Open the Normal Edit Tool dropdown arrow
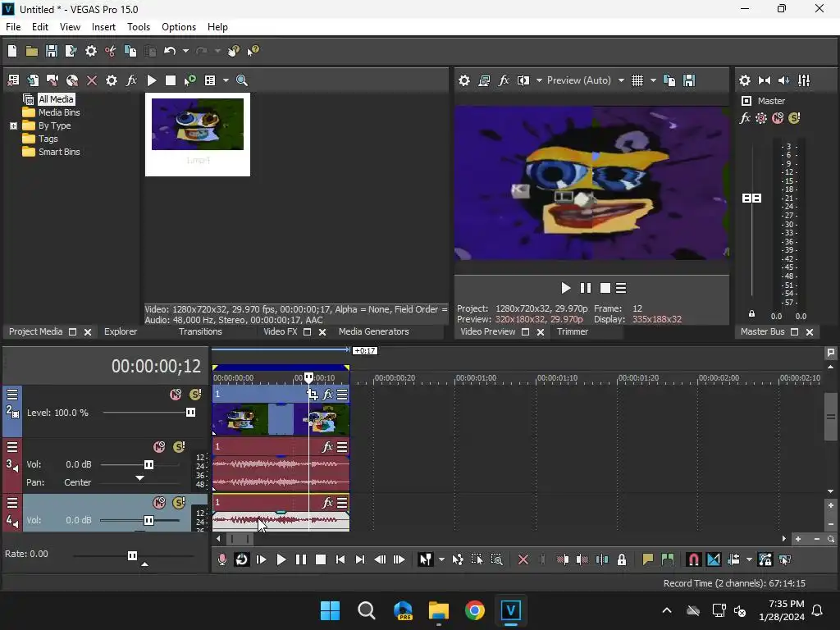This screenshot has width=840, height=630. (x=441, y=559)
